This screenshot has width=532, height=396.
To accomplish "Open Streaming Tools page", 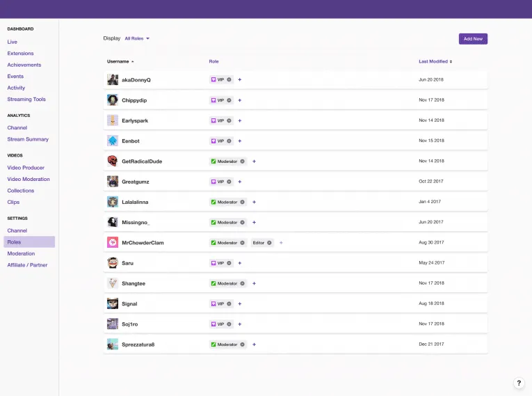I will coord(26,99).
